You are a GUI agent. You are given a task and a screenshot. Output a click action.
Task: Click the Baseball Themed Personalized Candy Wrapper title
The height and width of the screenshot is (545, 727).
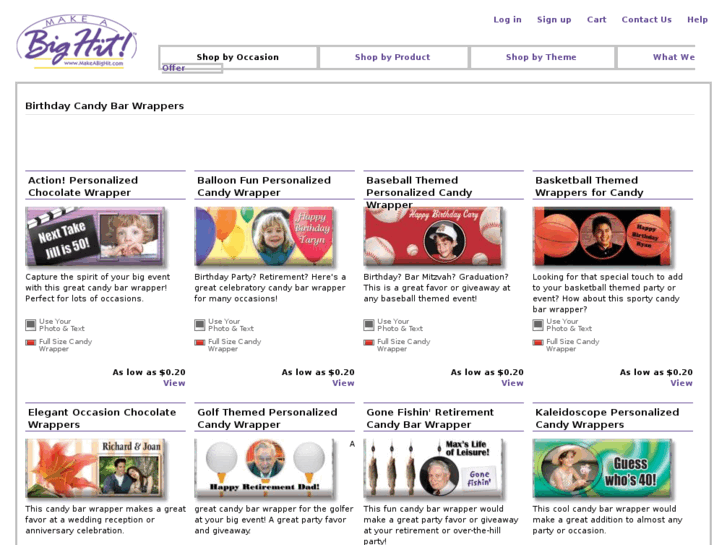point(419,192)
